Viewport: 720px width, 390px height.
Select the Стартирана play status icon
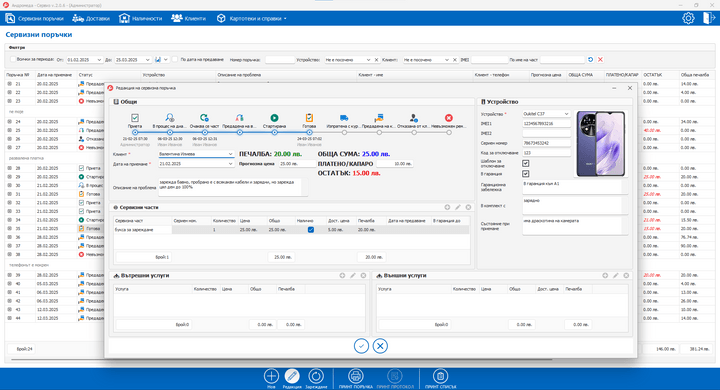click(274, 118)
